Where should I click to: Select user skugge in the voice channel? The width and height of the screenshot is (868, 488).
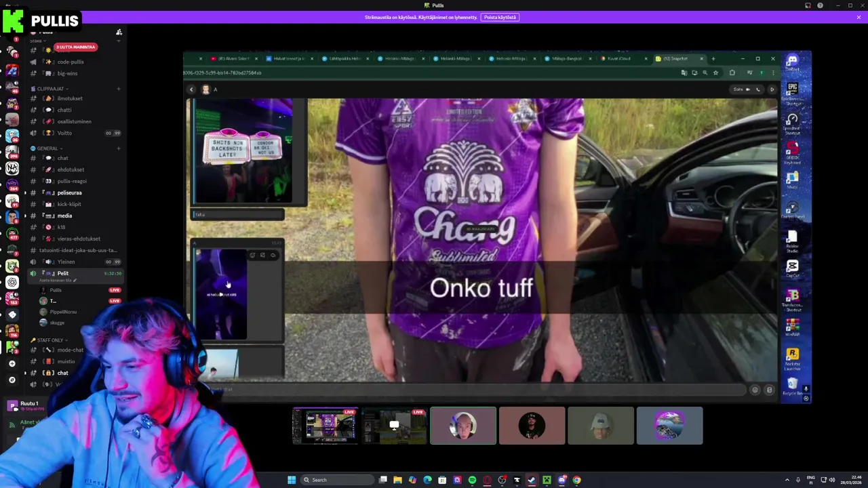[x=57, y=323]
